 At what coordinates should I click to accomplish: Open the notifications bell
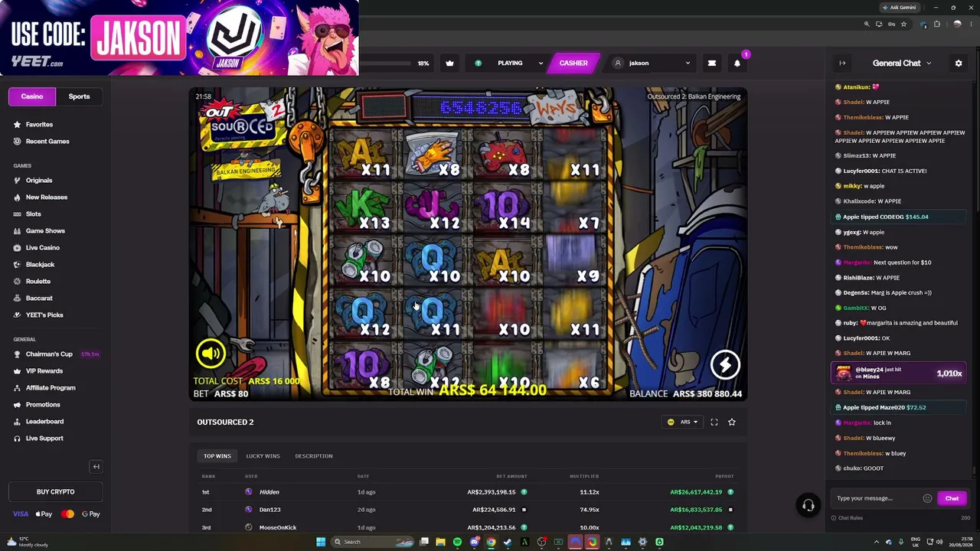[737, 63]
